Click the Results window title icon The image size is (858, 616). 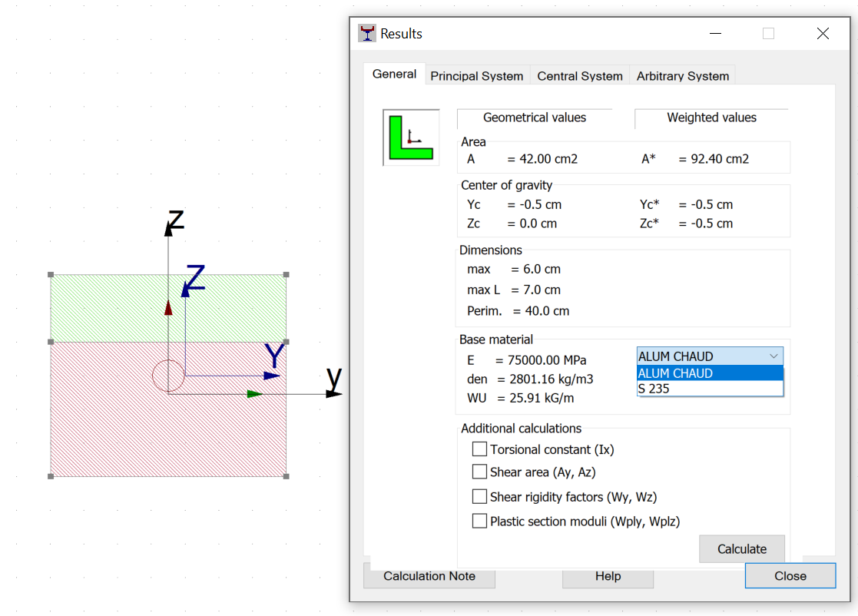coord(367,33)
